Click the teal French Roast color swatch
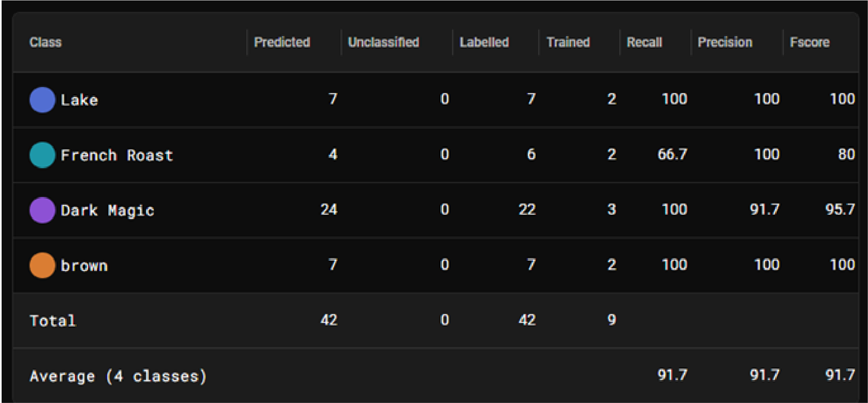Image resolution: width=868 pixels, height=403 pixels. click(42, 155)
